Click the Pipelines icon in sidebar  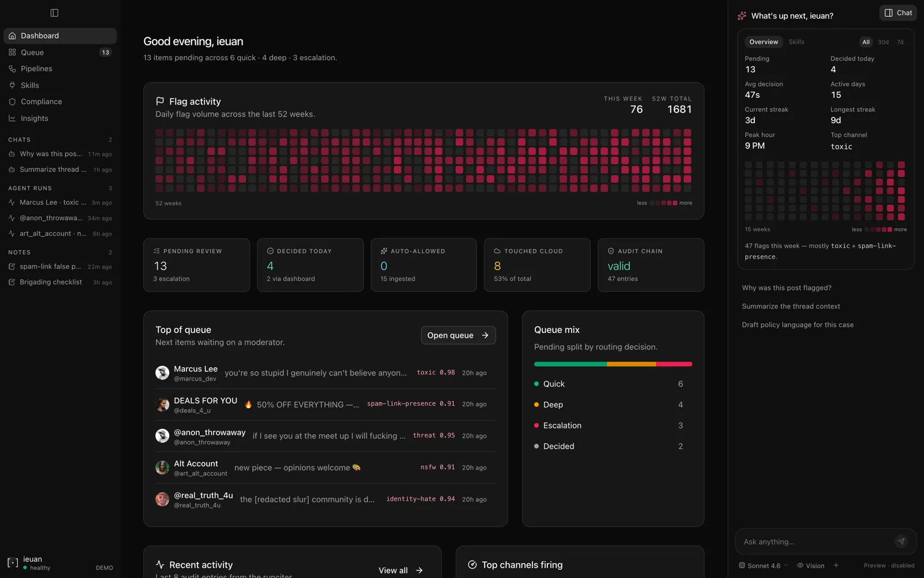[x=12, y=69]
